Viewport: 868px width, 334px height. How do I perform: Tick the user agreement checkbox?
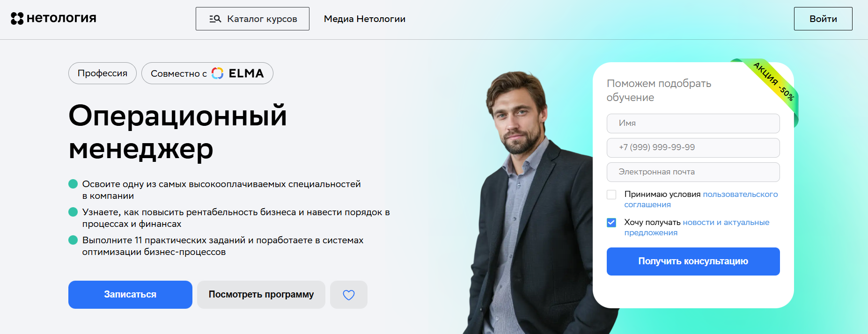coord(611,195)
